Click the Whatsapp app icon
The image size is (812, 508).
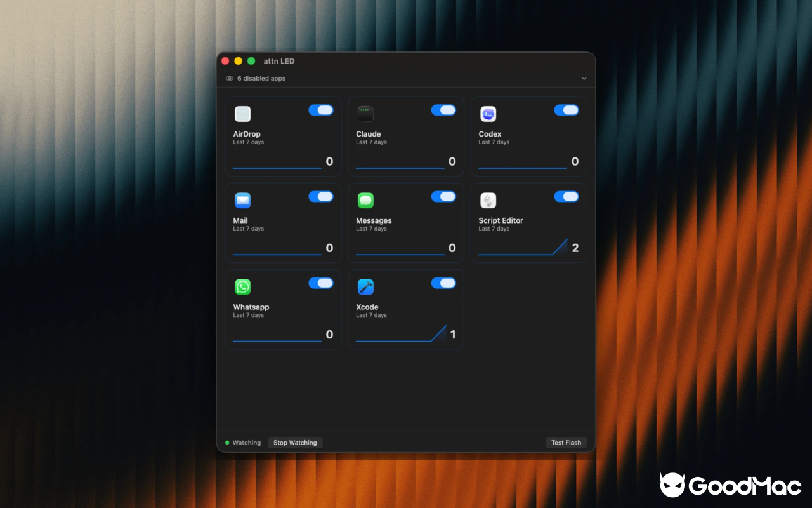242,287
